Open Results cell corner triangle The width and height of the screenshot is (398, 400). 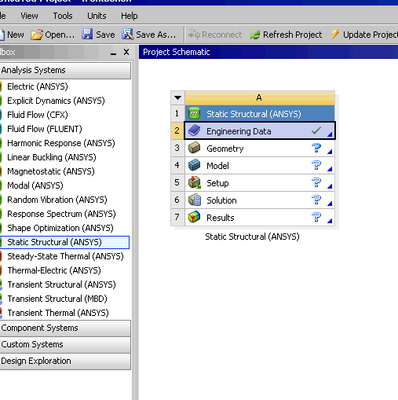tap(330, 221)
